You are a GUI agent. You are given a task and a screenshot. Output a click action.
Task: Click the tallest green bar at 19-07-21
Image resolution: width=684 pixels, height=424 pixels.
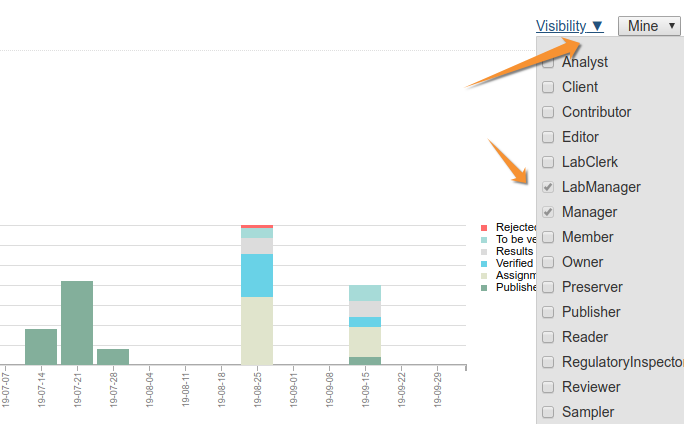(x=77, y=322)
